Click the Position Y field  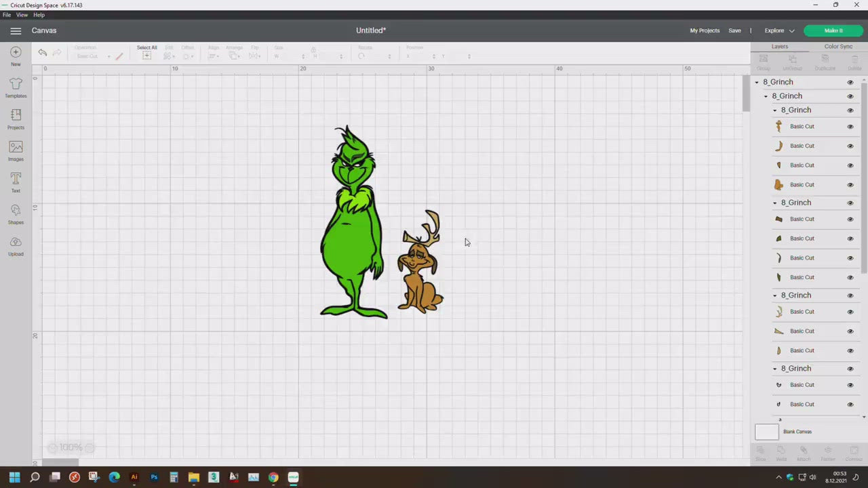click(x=455, y=56)
